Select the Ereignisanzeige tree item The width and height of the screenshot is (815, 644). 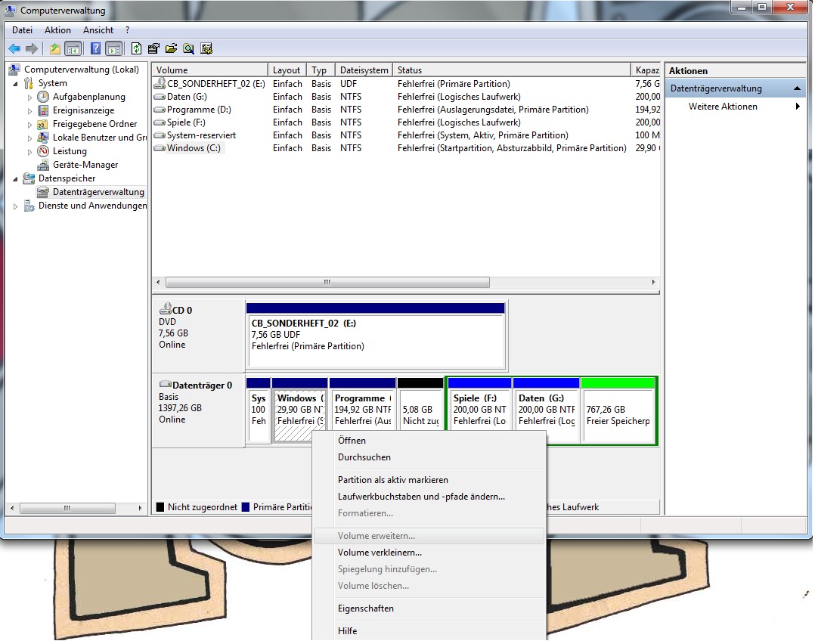point(83,110)
